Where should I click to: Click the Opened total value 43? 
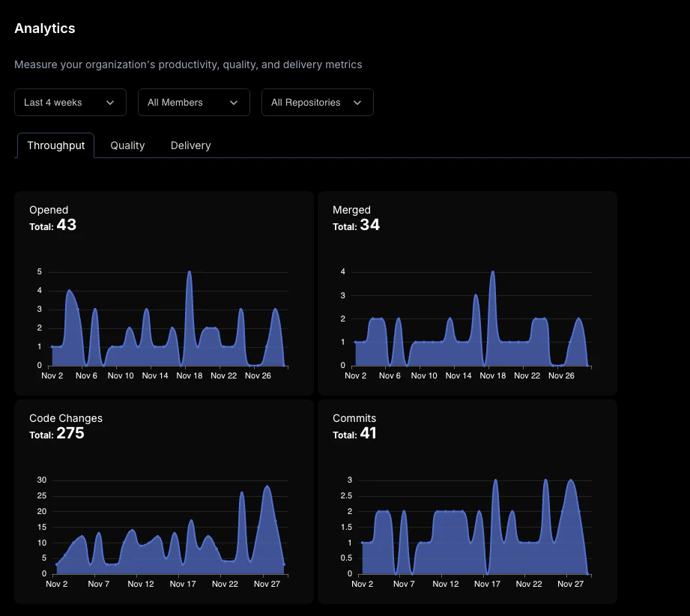click(67, 225)
